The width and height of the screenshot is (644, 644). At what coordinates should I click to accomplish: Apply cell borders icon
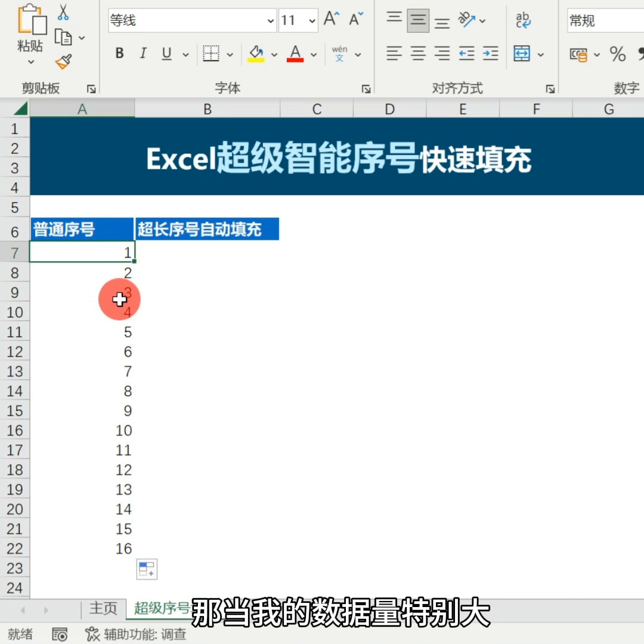coord(211,54)
